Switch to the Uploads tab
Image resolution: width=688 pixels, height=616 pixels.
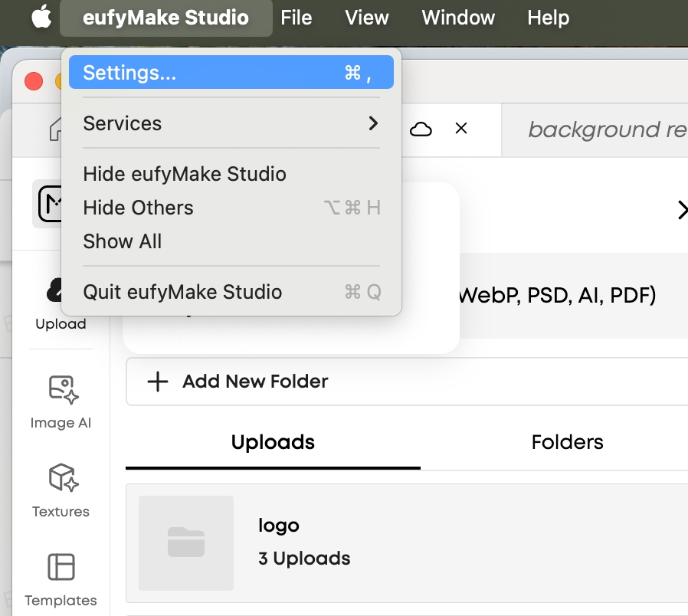click(273, 442)
